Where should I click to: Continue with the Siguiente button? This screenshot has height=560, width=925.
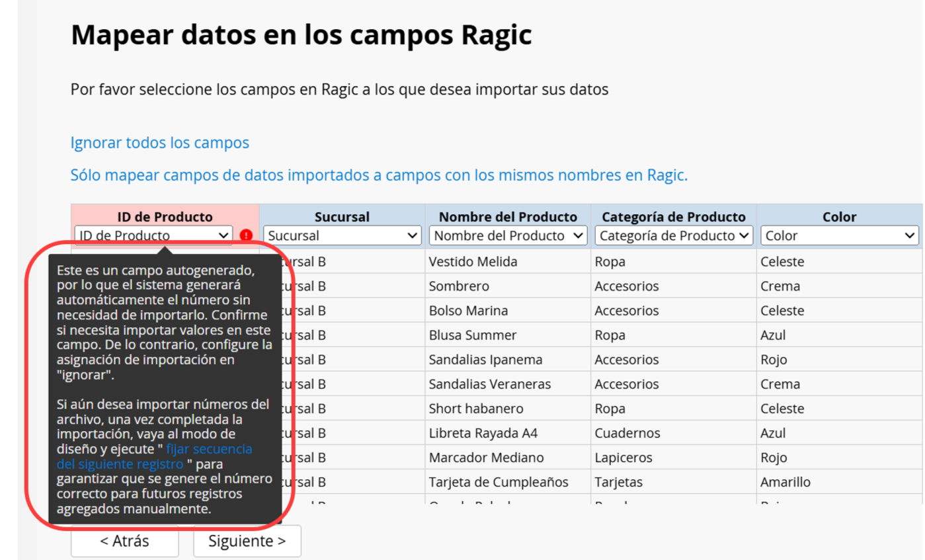point(247,541)
